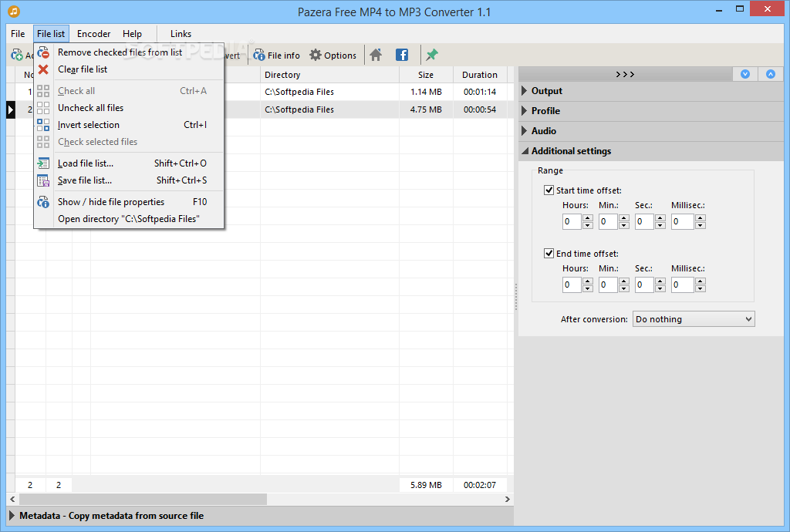
Task: Click the Invert selection icon
Action: (x=43, y=125)
